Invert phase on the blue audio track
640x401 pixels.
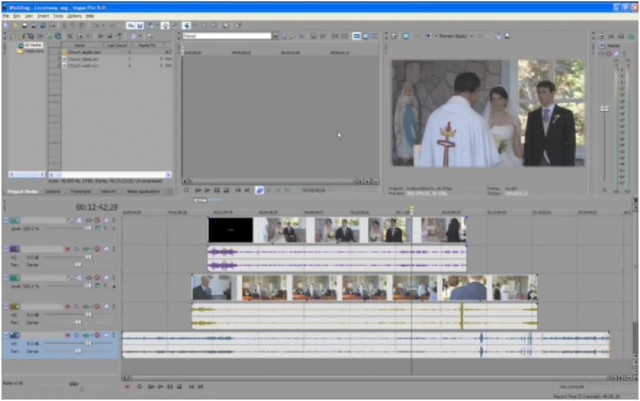(x=77, y=335)
